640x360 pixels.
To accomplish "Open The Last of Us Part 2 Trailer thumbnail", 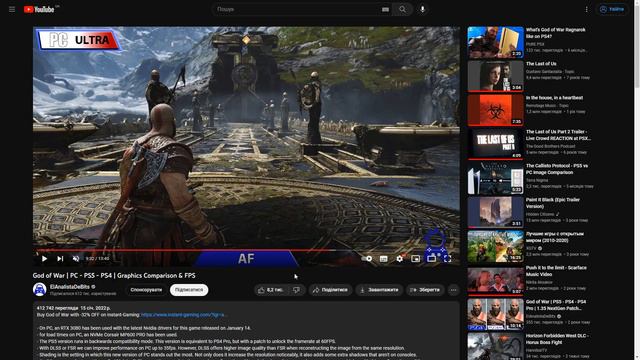I will 496,144.
